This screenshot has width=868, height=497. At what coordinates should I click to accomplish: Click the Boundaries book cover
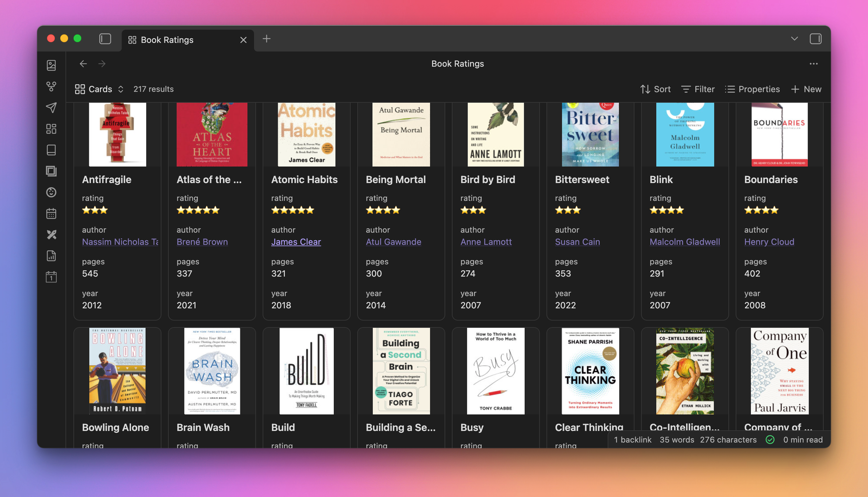coord(779,134)
